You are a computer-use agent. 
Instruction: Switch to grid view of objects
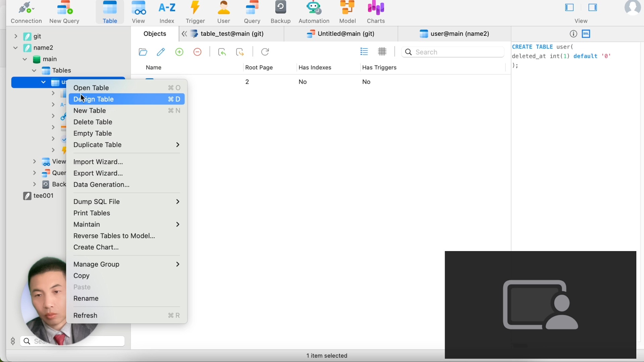tap(382, 52)
